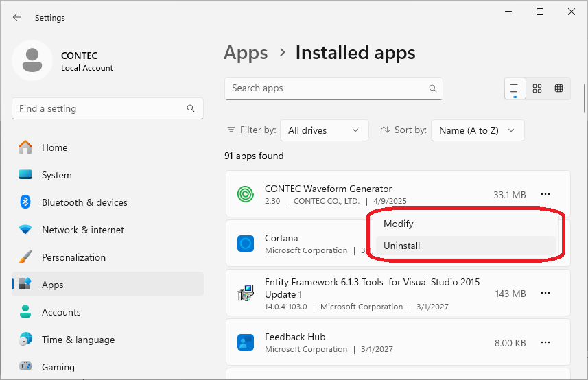Screen dimensions: 588x380
Task: Click the Installed apps heading
Action: pyautogui.click(x=355, y=52)
